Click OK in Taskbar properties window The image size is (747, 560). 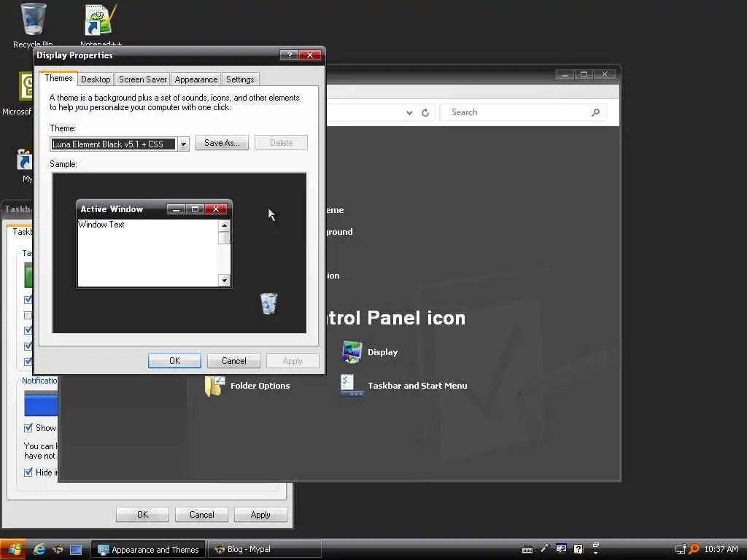[142, 515]
